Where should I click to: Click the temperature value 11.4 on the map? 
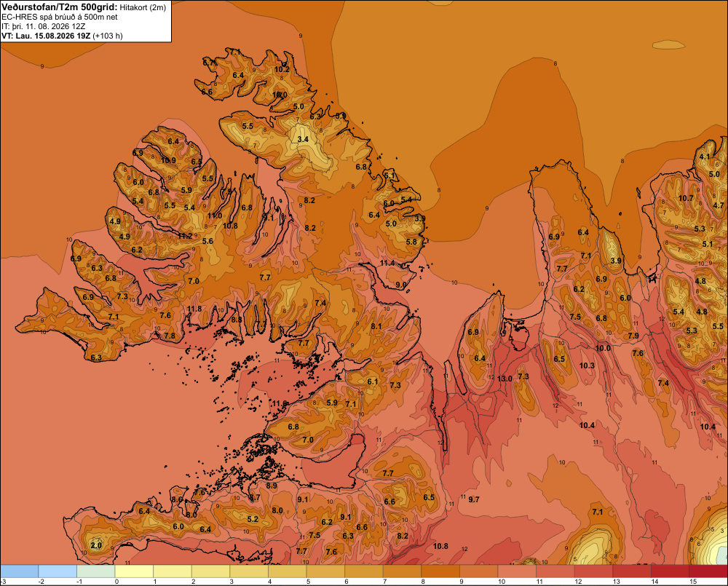pyautogui.click(x=387, y=264)
